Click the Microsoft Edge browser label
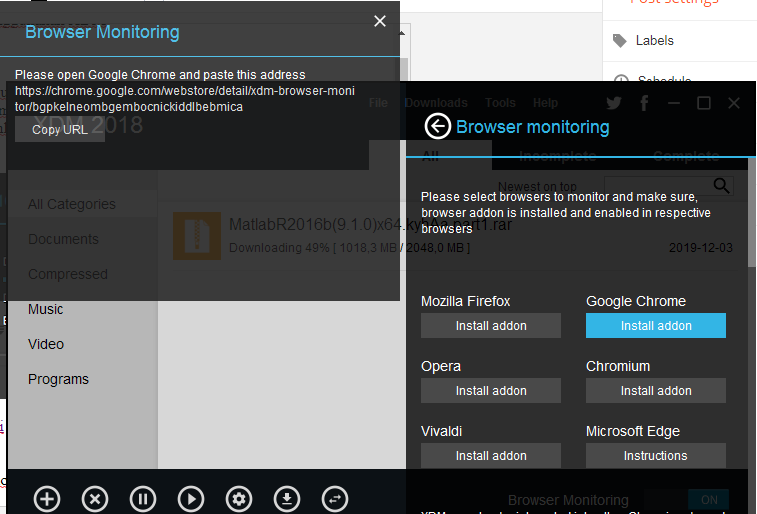This screenshot has height=514, width=757. 632,431
